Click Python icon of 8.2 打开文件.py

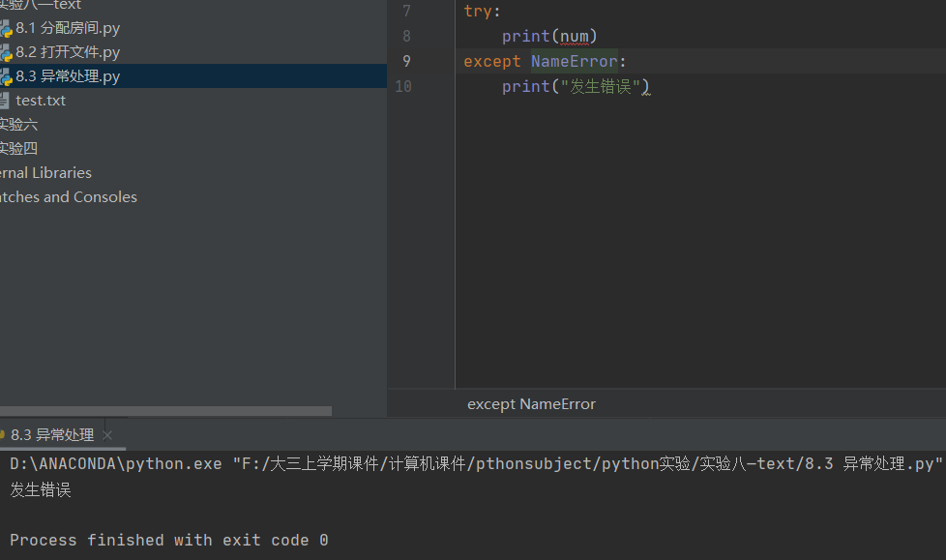tap(6, 52)
